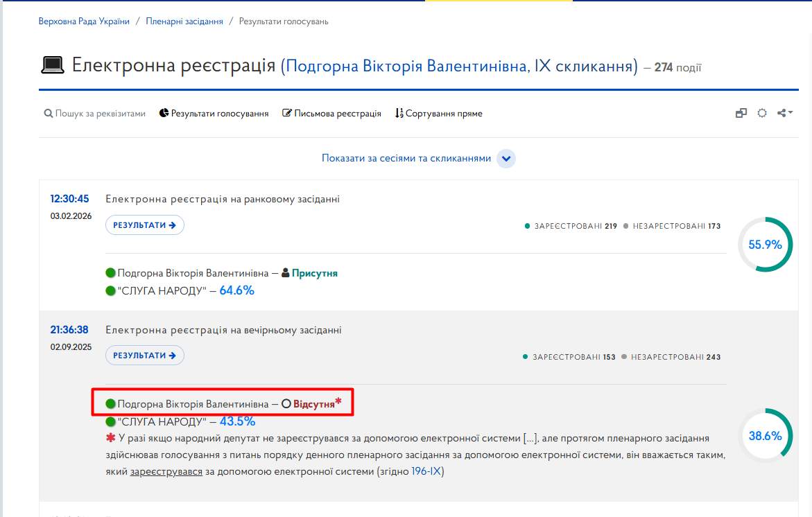Click the round chevron-down button
Screen dimensions: 812x517
tap(506, 159)
